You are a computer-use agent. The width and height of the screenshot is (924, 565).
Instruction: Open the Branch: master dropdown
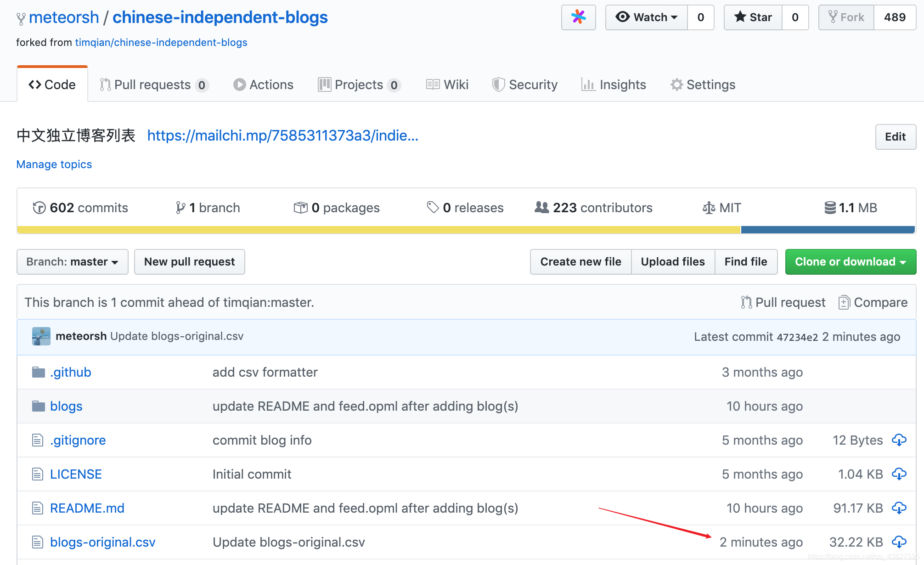click(73, 262)
